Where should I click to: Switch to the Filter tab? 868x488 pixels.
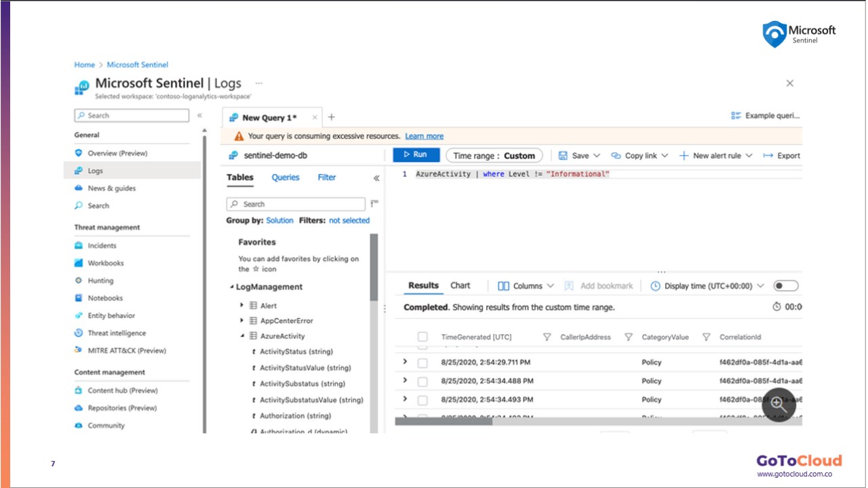(x=327, y=178)
